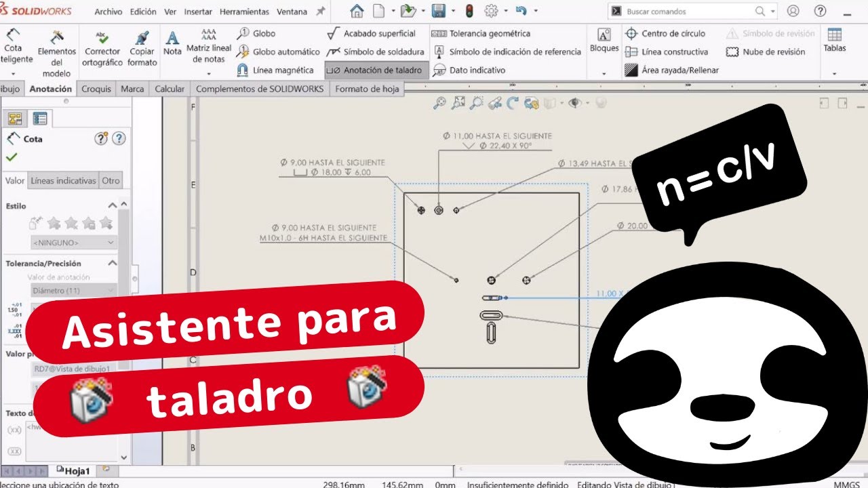
Task: Select the Líneas indicativas tab
Action: click(63, 181)
